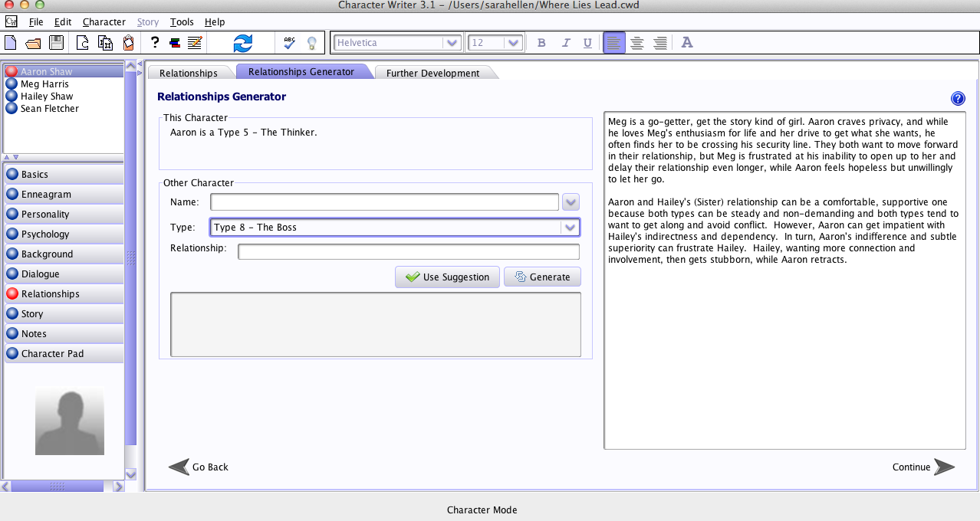Save using the floppy disk icon
This screenshot has width=980, height=521.
click(56, 43)
